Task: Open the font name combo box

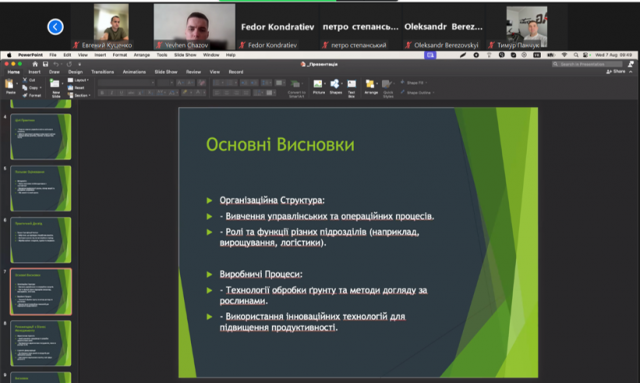Action: tap(126, 83)
